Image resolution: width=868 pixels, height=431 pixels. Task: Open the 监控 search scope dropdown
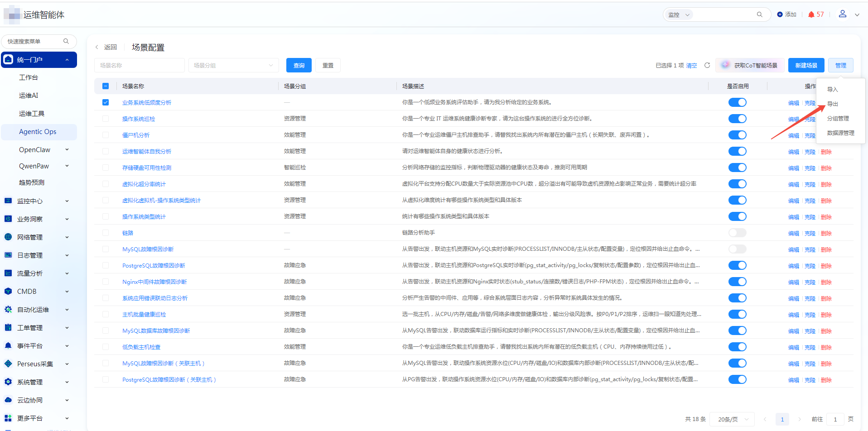pos(679,14)
